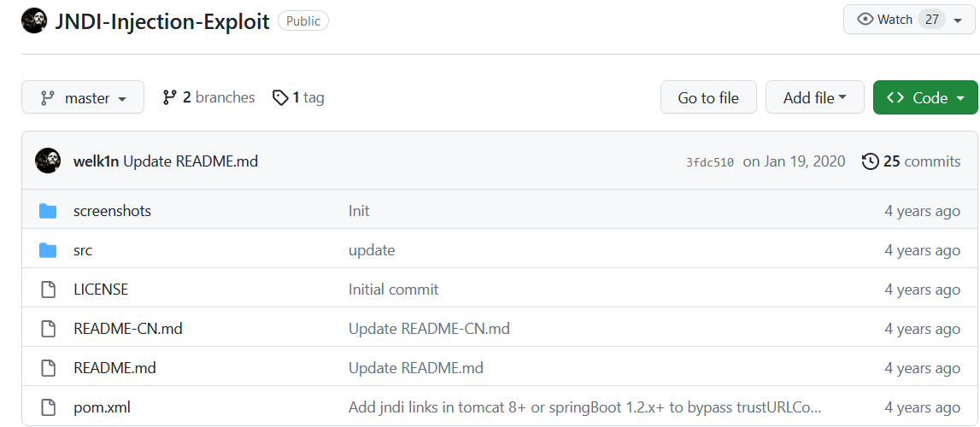Expand the green Code dropdown
The width and height of the screenshot is (980, 427).
925,97
